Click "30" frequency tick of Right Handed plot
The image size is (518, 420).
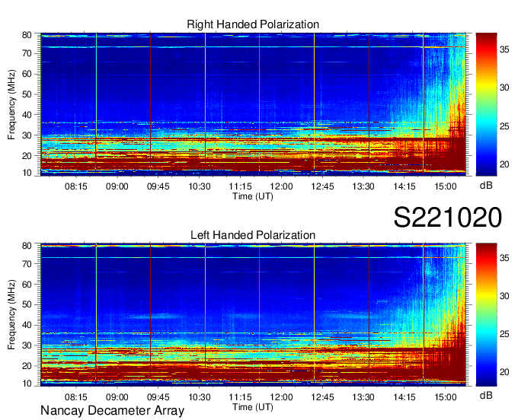[27, 135]
